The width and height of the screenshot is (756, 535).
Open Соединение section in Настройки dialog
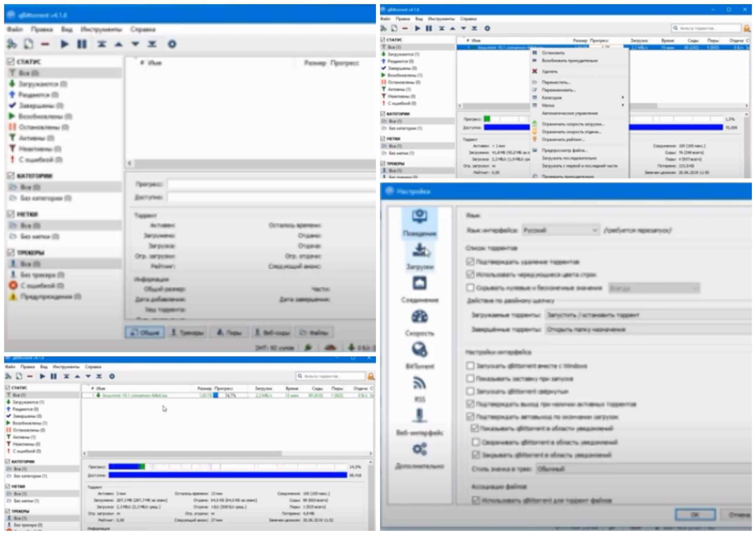pos(419,290)
